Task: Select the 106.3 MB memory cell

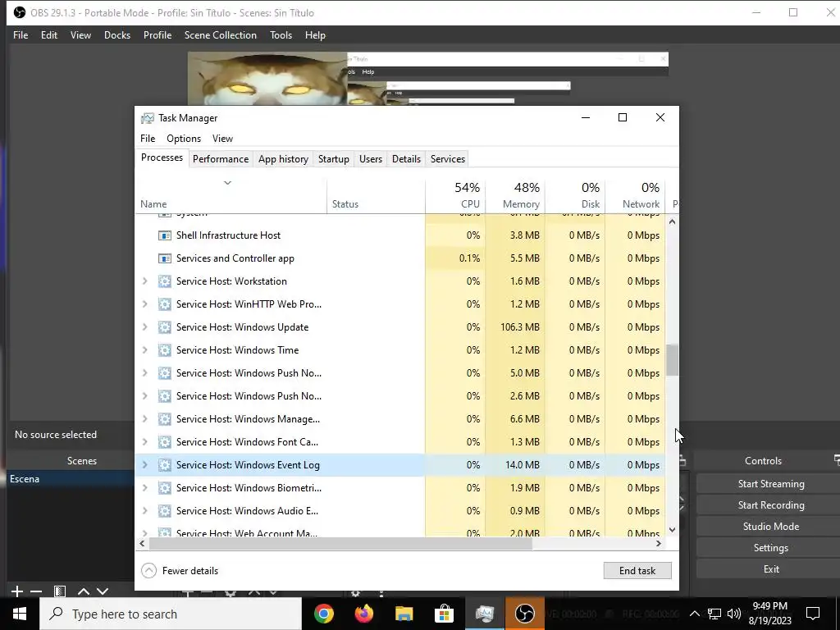Action: coord(515,327)
